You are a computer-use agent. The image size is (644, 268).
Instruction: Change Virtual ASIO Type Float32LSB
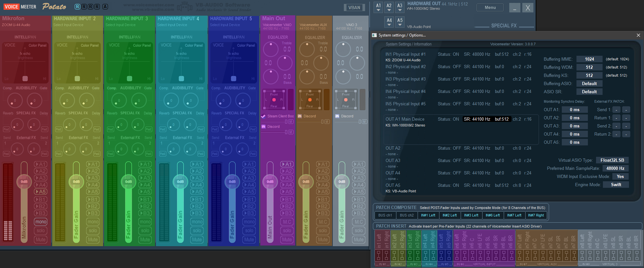[x=612, y=160]
